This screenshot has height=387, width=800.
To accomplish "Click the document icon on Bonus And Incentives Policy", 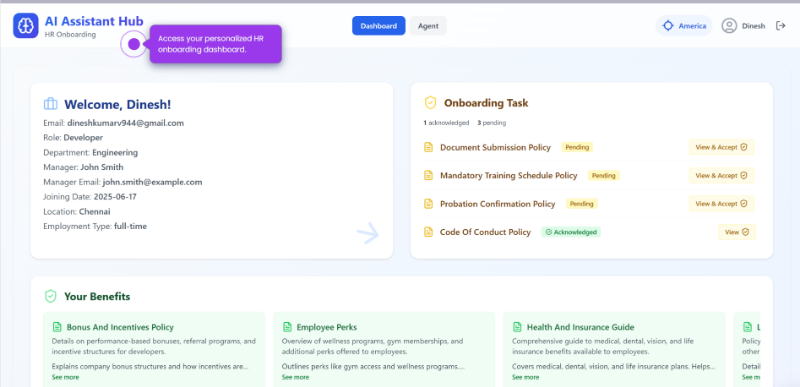I will pos(57,327).
